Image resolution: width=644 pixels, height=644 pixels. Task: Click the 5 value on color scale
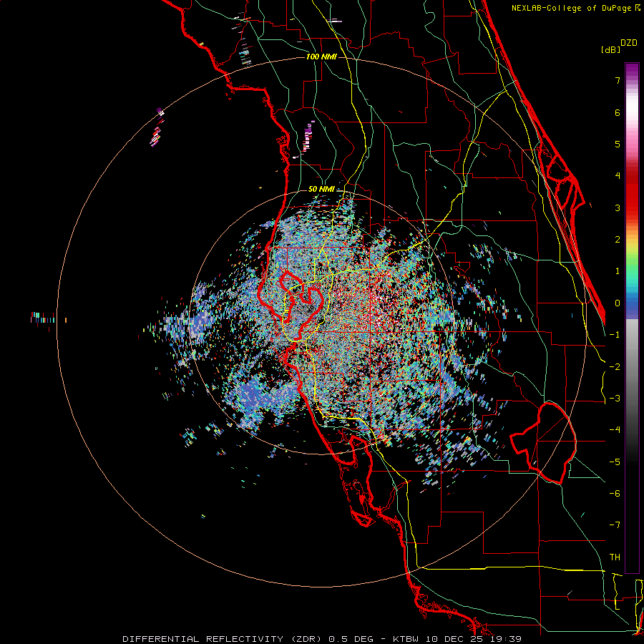click(618, 144)
